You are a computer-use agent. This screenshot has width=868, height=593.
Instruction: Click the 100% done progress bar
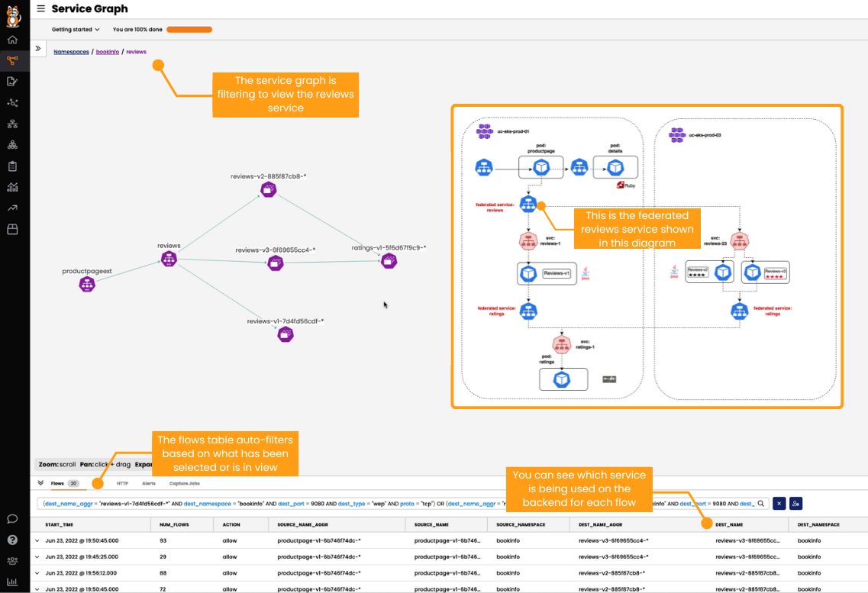[189, 29]
